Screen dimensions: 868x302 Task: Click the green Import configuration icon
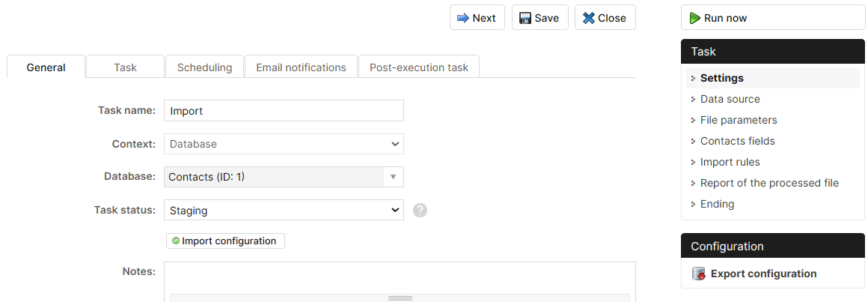[x=176, y=241]
